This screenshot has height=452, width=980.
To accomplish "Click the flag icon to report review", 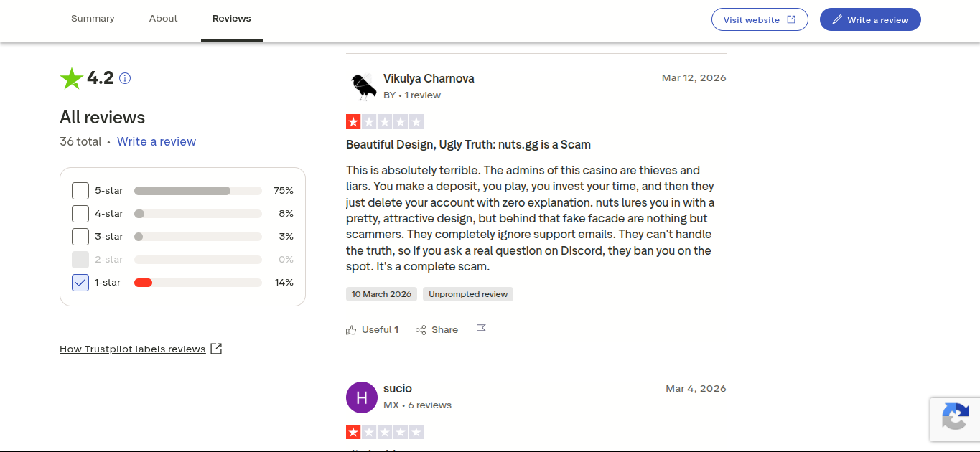I will [x=481, y=330].
